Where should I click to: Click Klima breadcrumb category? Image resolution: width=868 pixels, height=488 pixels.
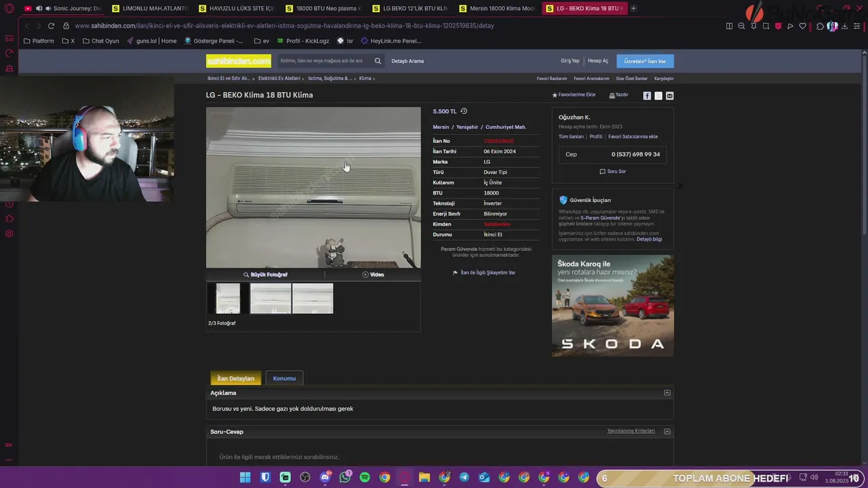(365, 79)
